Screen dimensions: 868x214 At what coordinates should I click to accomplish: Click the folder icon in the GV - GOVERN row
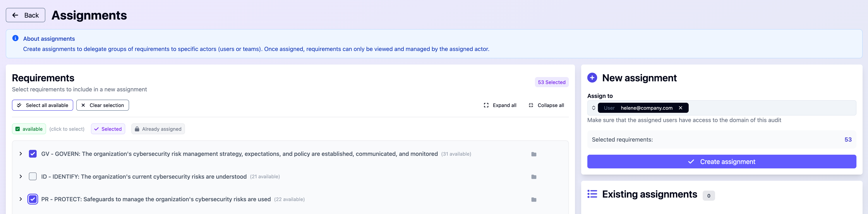tap(534, 154)
